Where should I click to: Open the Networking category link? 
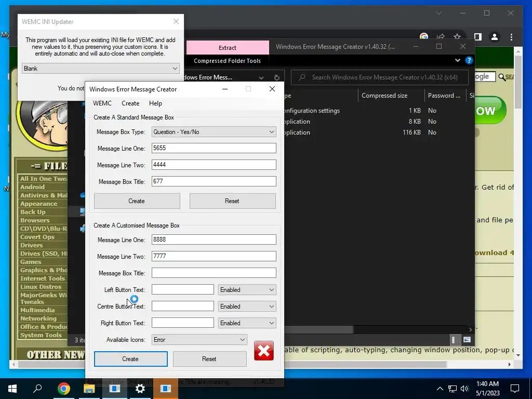38,318
